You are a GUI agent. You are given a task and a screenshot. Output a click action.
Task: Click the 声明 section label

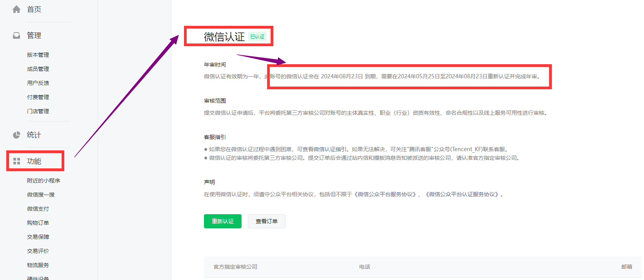click(209, 182)
